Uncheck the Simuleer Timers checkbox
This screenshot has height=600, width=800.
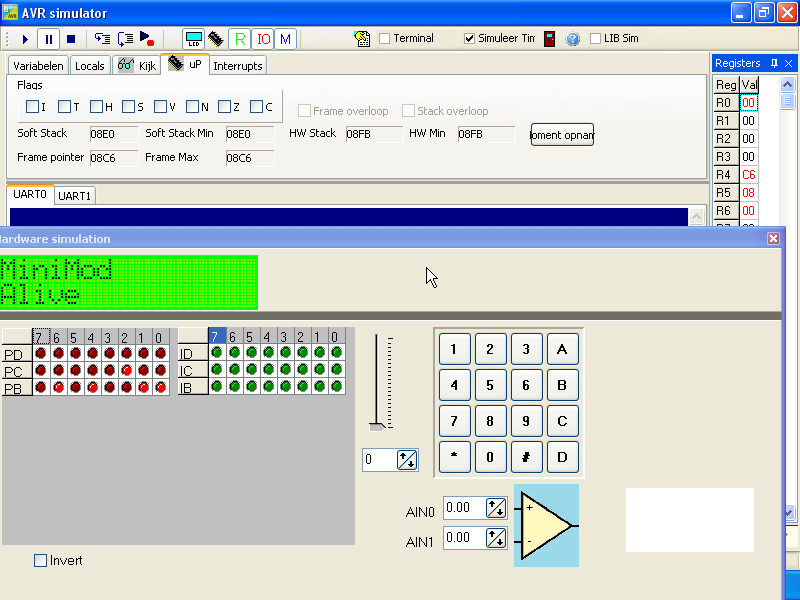[x=470, y=39]
